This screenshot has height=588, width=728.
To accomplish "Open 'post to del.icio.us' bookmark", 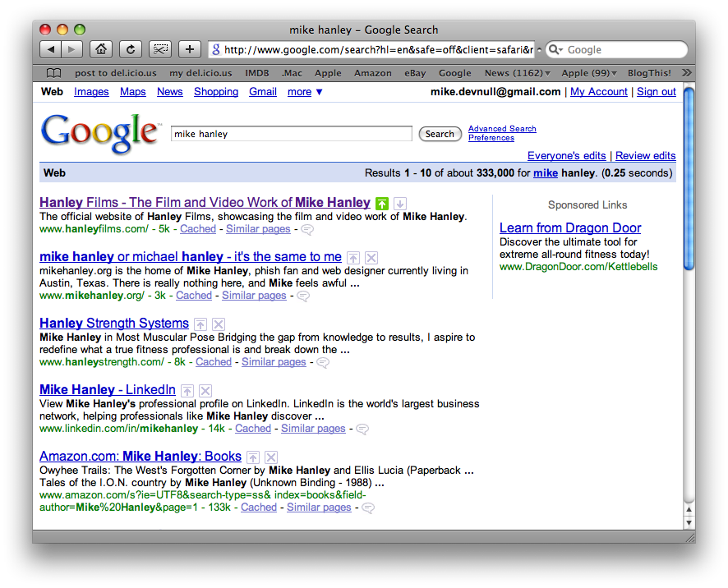I will (116, 73).
